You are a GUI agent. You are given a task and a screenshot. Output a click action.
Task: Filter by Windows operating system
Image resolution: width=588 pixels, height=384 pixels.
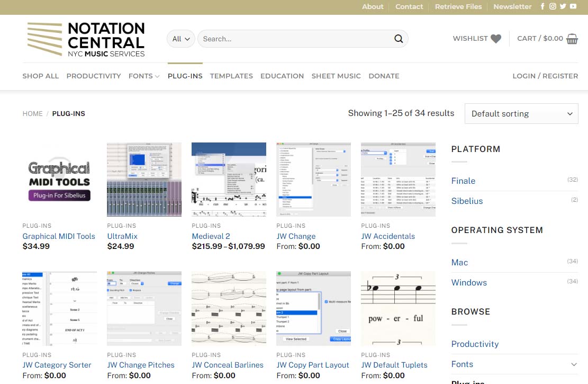pos(469,283)
